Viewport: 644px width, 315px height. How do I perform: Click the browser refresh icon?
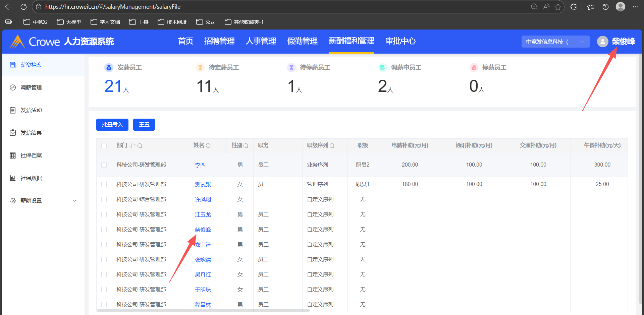click(x=23, y=7)
